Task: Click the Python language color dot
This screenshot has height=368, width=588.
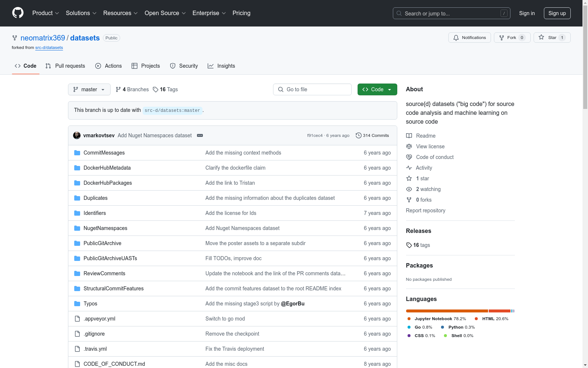Action: coord(442,327)
